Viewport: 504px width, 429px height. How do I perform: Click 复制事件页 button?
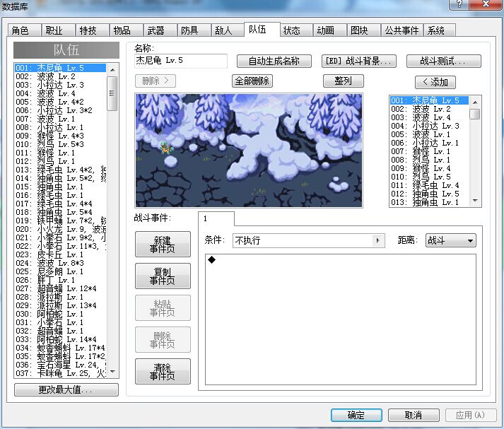[163, 276]
